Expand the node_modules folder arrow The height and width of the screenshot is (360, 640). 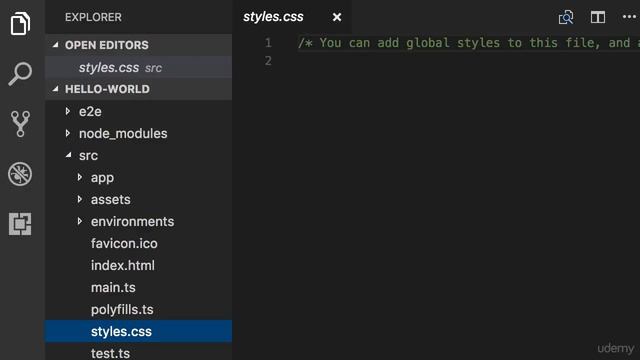click(68, 133)
